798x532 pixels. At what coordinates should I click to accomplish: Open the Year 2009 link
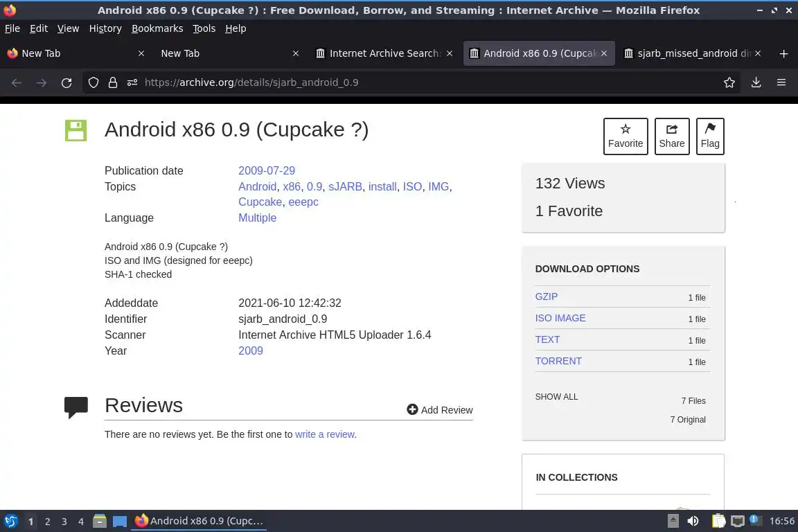[251, 351]
